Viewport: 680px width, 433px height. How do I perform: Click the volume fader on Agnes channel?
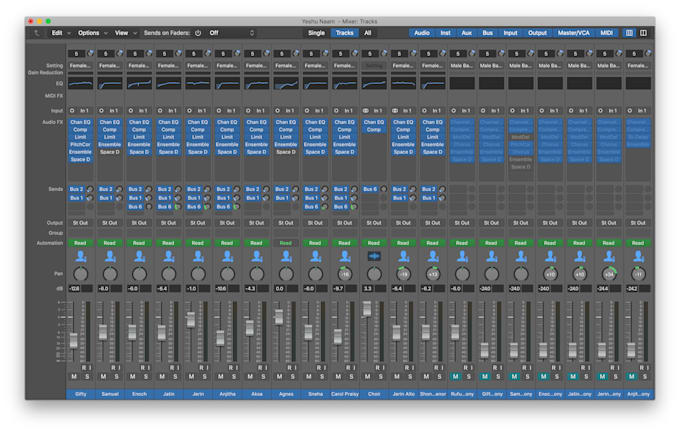279,317
